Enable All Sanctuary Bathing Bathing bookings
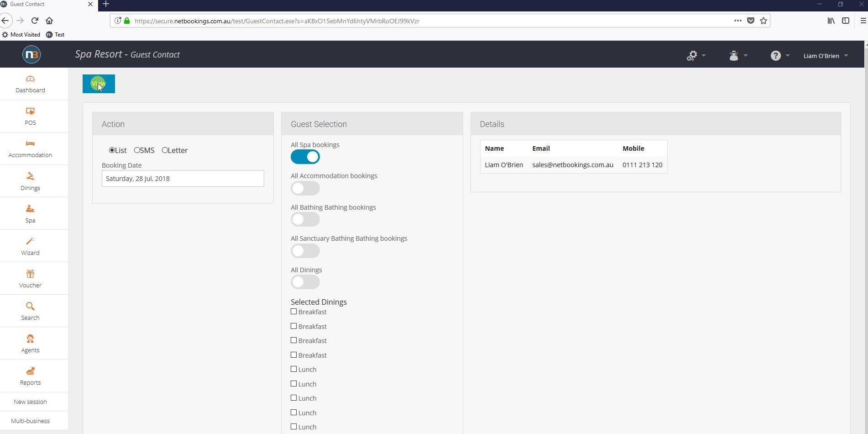This screenshot has width=868, height=434. 305,251
